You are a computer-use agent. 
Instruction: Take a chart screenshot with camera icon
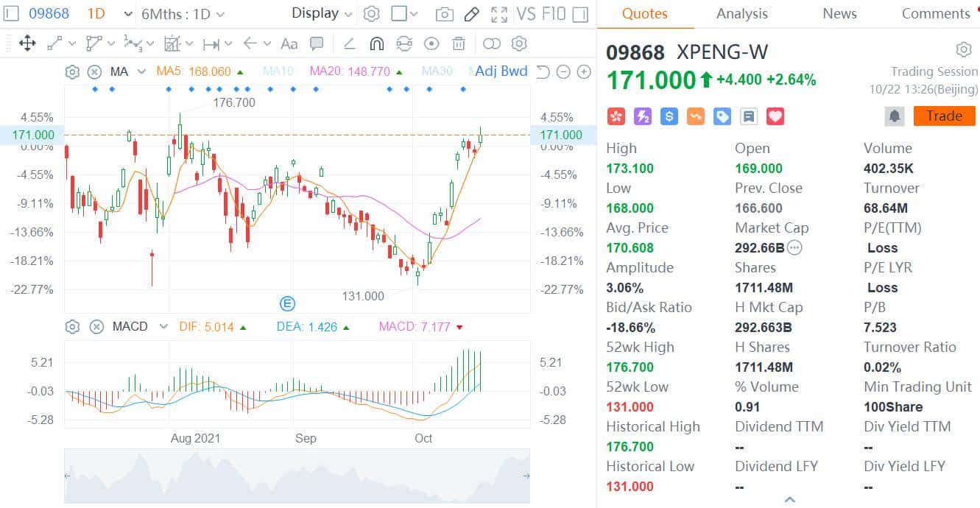click(x=445, y=13)
